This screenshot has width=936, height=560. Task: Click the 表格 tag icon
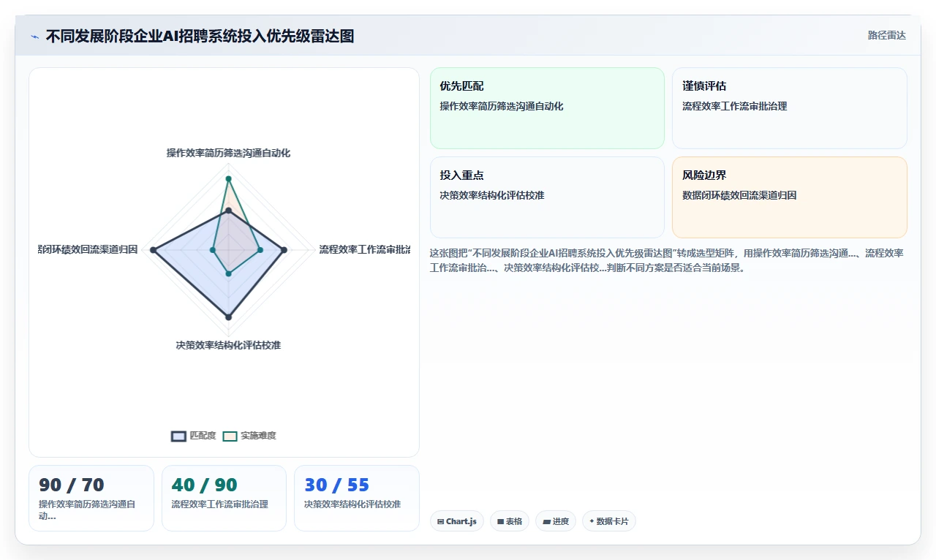(x=500, y=521)
